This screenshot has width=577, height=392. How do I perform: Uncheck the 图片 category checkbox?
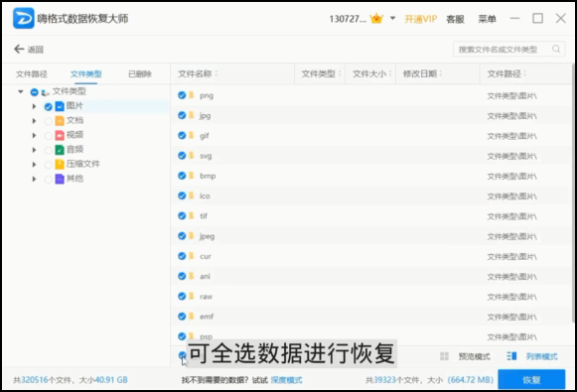(48, 106)
